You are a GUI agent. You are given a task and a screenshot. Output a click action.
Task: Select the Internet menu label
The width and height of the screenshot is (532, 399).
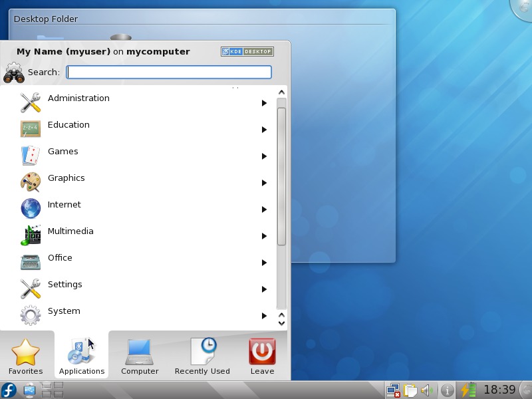pyautogui.click(x=64, y=205)
